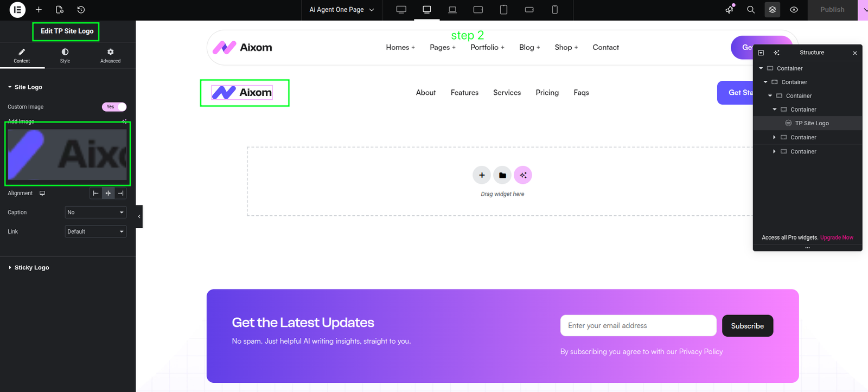The width and height of the screenshot is (868, 392).
Task: Set alignment to right
Action: 120,194
